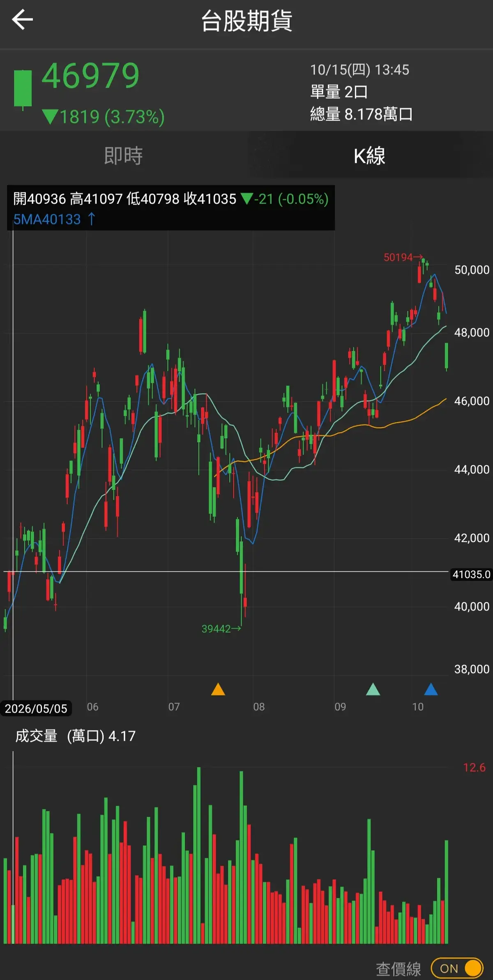Image resolution: width=493 pixels, height=980 pixels.
Task: Tap the 50194 high price annotation
Action: point(403,257)
